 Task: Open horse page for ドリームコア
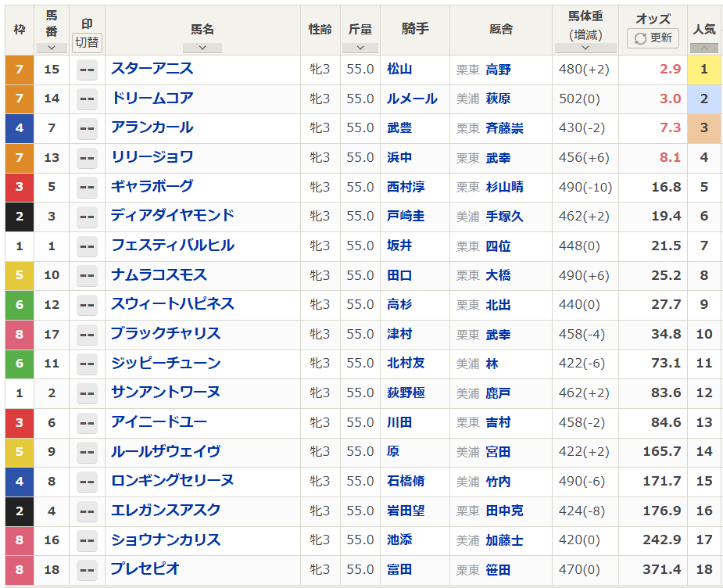coord(152,98)
